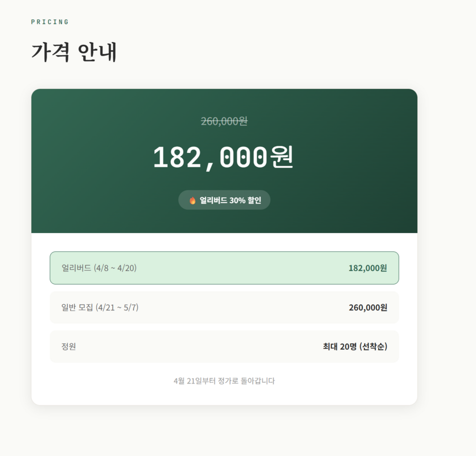Click the '얼리버드' word inside discount badge
This screenshot has height=456, width=476.
[x=213, y=200]
